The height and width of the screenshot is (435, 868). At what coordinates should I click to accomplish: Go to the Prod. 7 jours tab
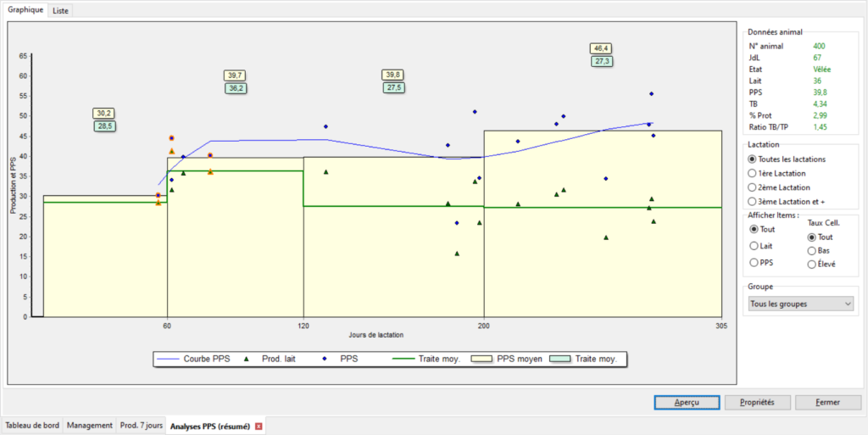pyautogui.click(x=141, y=426)
